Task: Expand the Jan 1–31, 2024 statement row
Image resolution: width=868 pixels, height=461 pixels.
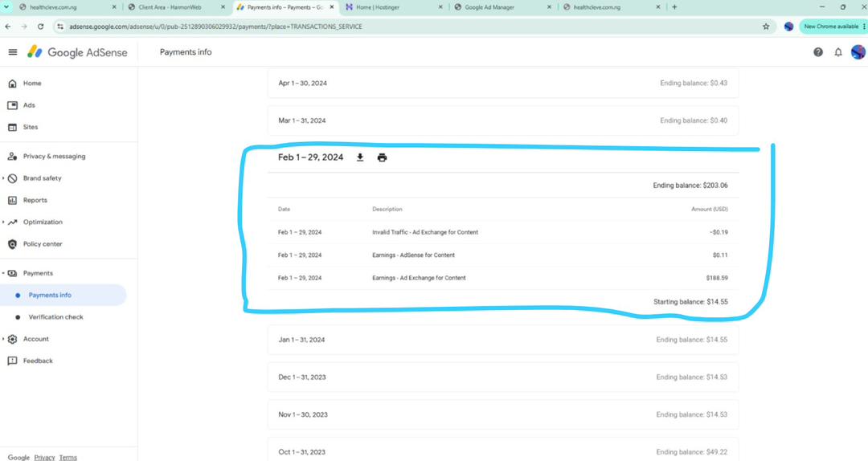Action: pyautogui.click(x=502, y=340)
